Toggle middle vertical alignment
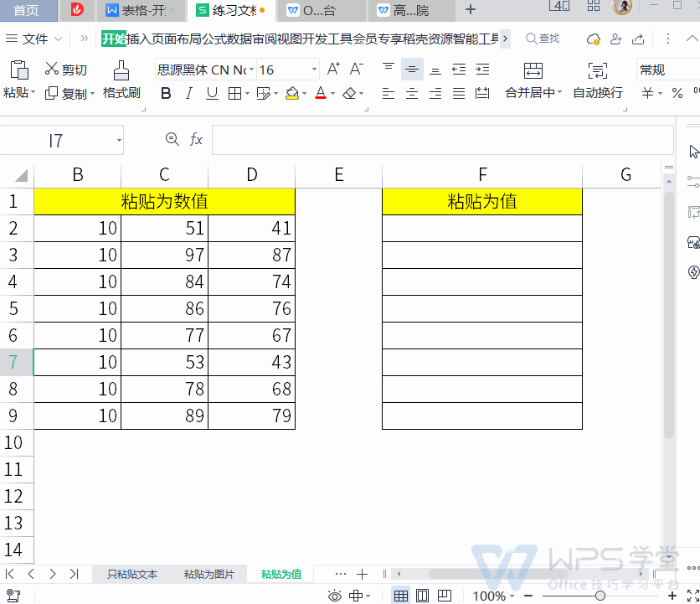700x604 pixels. coord(412,70)
